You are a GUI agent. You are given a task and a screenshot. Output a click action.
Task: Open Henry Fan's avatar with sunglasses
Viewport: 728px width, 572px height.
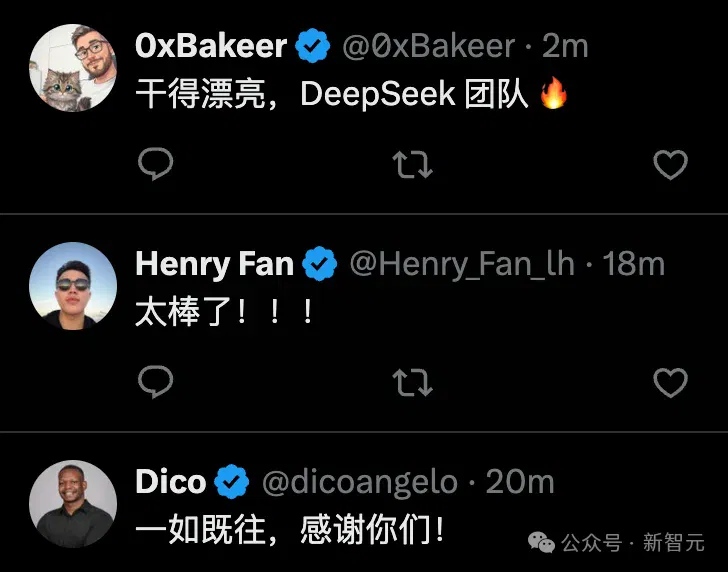click(73, 286)
